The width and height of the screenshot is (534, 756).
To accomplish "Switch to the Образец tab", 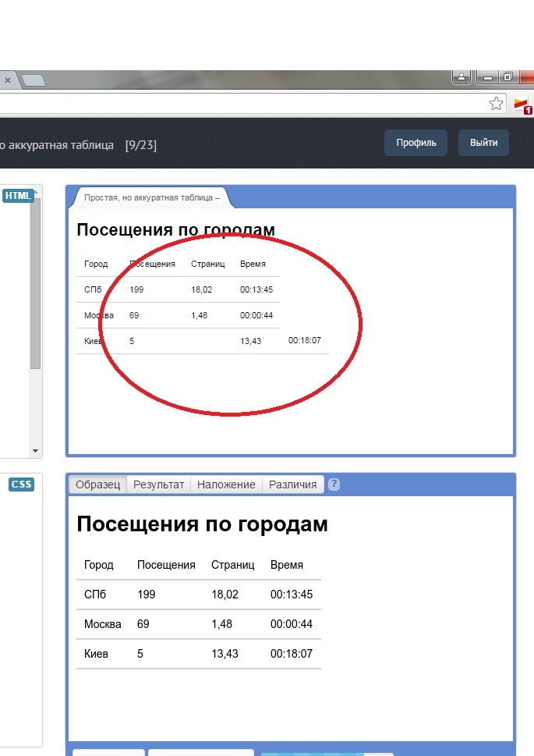I will tap(98, 484).
